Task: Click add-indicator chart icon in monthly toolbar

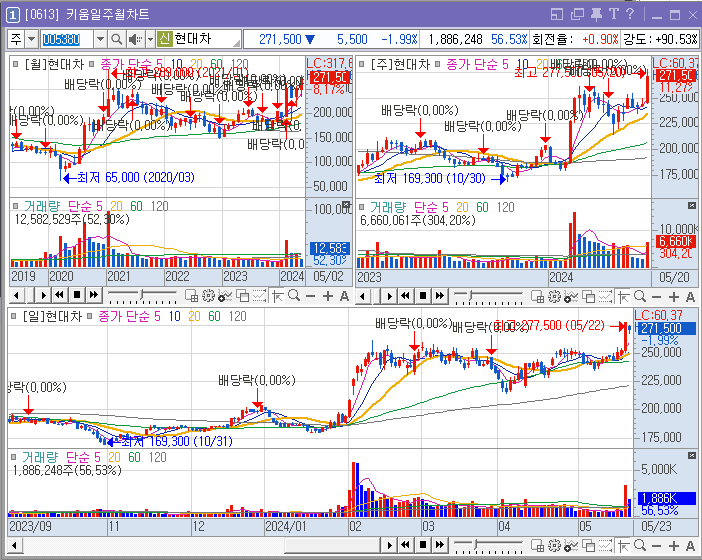Action: pyautogui.click(x=225, y=296)
